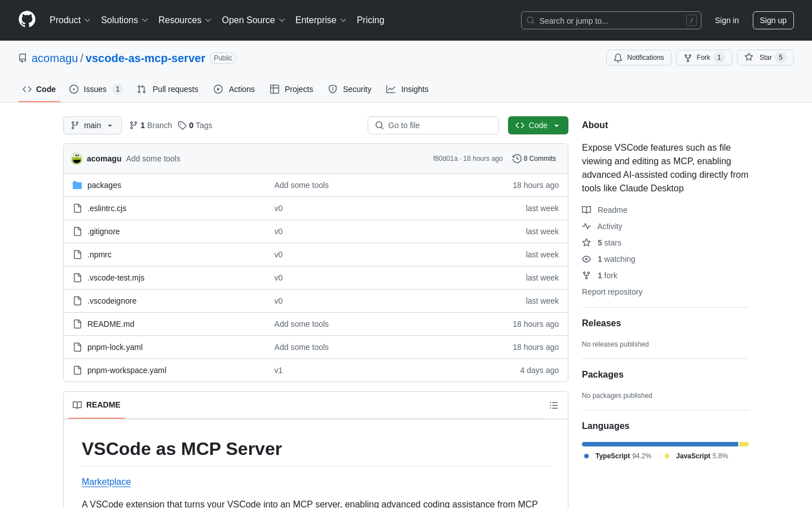Open the Product dropdown menu
The image size is (812, 508).
[70, 20]
